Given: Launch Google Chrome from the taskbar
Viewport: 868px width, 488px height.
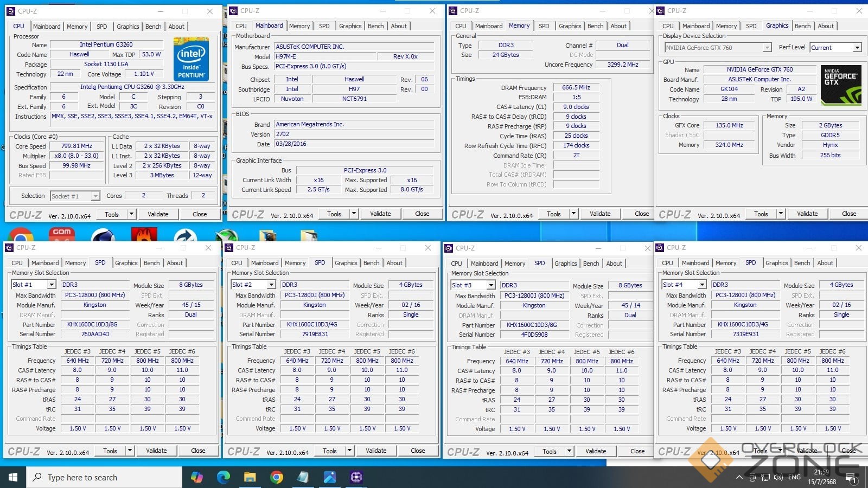Looking at the screenshot, I should 277,477.
